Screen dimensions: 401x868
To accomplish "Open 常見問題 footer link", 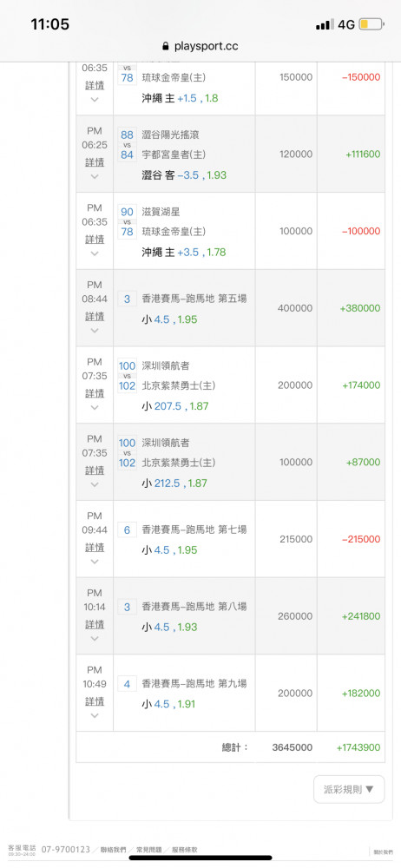I will click(149, 850).
